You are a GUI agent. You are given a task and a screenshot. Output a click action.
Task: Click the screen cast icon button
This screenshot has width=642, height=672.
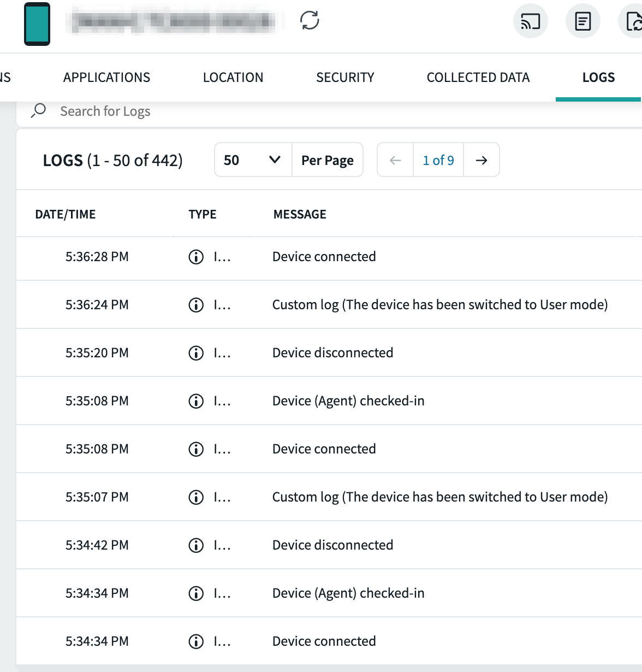click(x=530, y=21)
